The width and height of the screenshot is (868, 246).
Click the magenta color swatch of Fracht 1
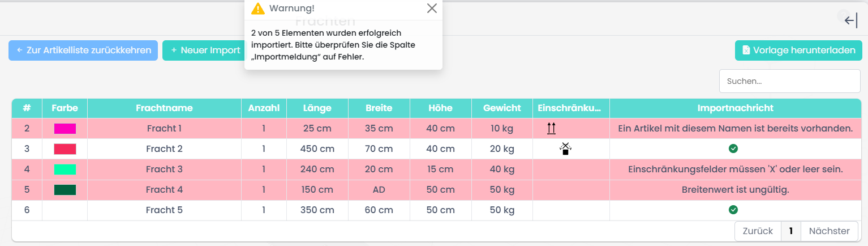[65, 129]
